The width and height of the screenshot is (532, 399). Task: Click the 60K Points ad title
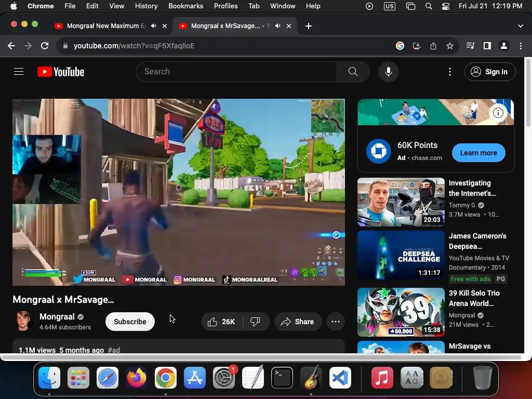417,145
